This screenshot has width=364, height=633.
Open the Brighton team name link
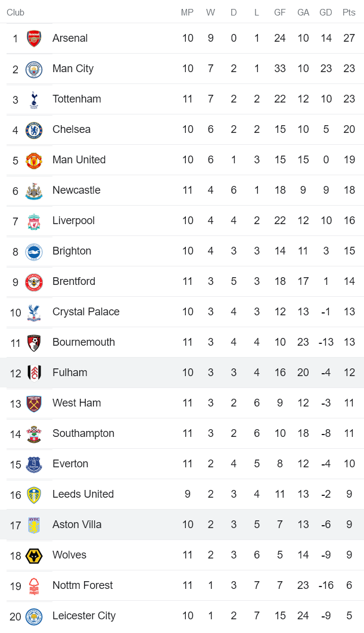(71, 251)
